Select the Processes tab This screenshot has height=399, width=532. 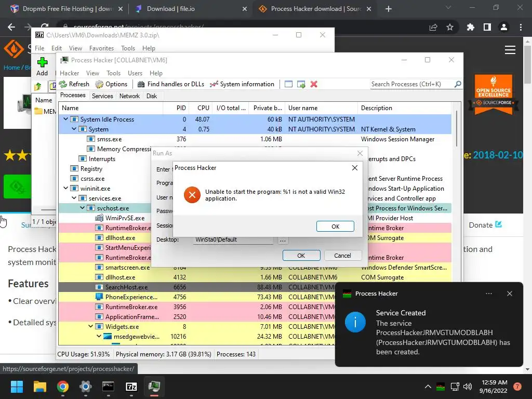tap(73, 96)
